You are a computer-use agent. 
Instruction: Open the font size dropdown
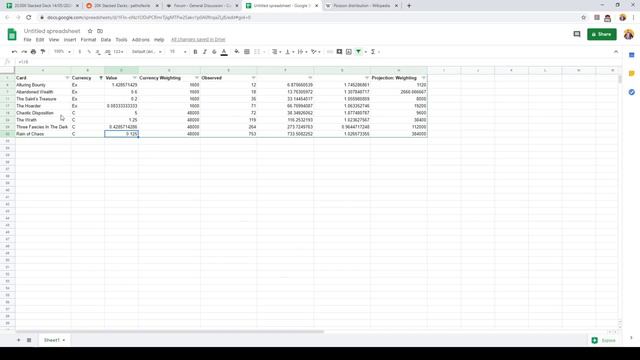178,52
